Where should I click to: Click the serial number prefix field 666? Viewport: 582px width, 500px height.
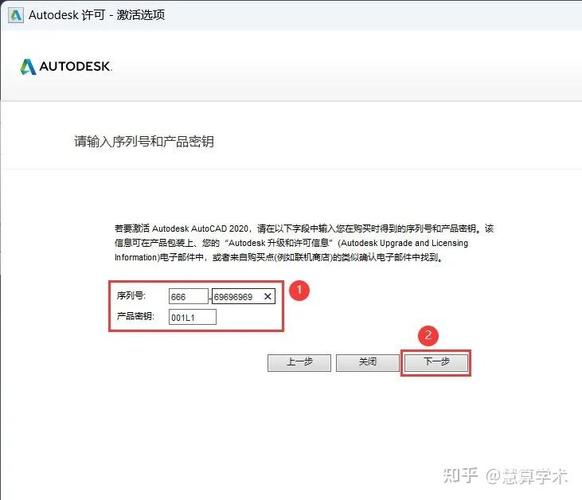pyautogui.click(x=189, y=297)
